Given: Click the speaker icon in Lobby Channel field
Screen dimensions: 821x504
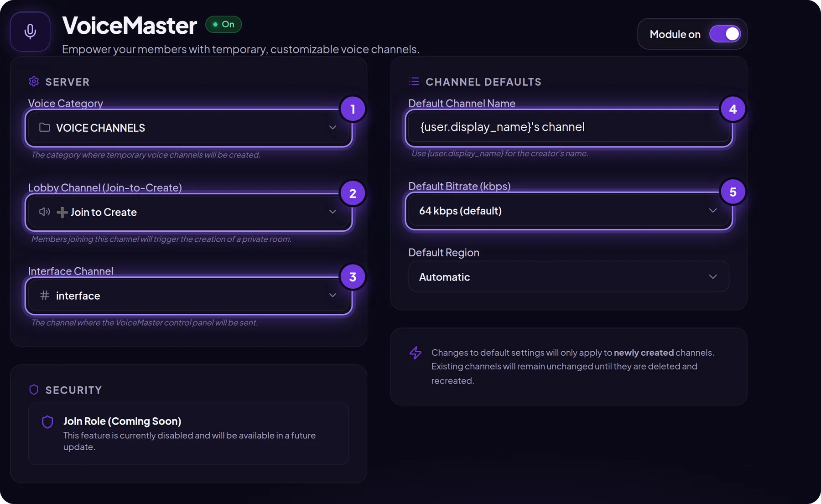Looking at the screenshot, I should coord(45,212).
